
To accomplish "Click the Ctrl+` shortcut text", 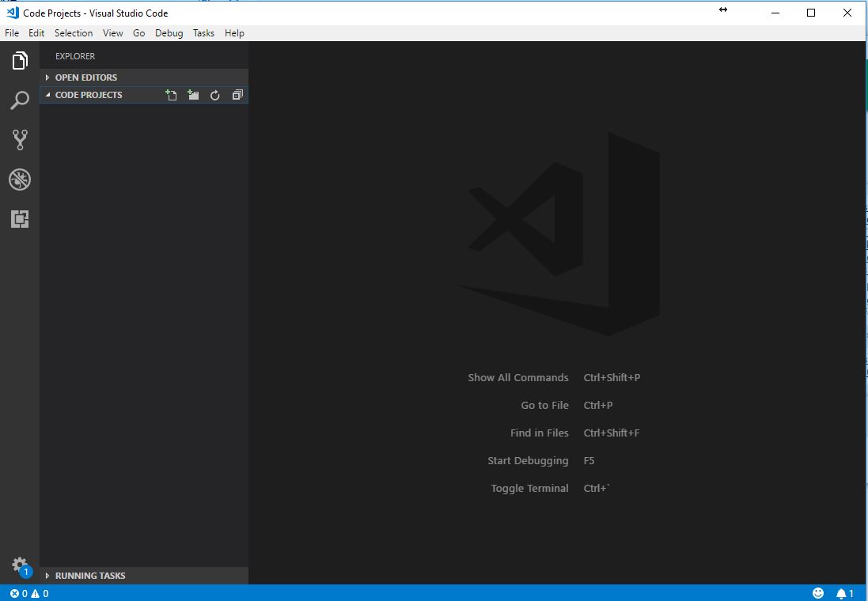I will pos(597,488).
